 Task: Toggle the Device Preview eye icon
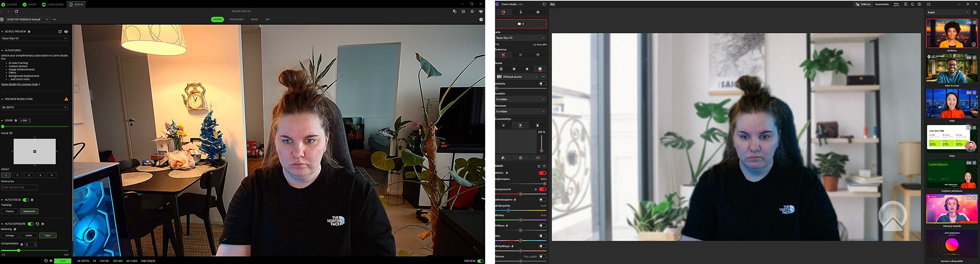point(66,31)
